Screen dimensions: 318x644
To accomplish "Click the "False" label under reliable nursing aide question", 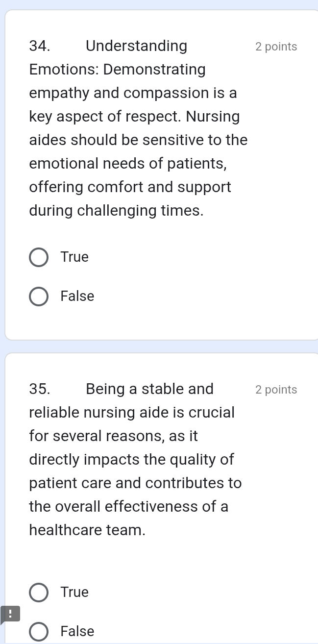I will coord(77,631).
